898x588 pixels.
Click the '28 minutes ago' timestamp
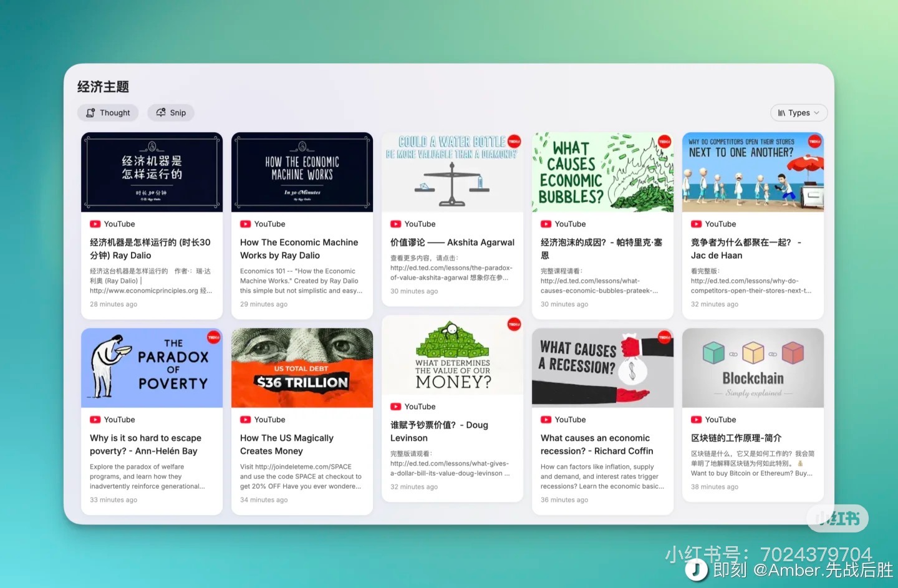(113, 304)
